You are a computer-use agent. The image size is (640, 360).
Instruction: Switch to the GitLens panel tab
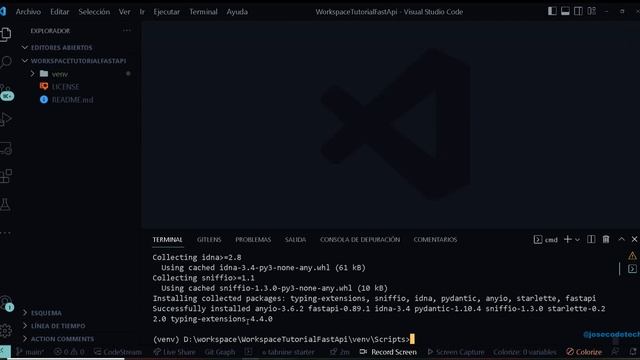(209, 240)
